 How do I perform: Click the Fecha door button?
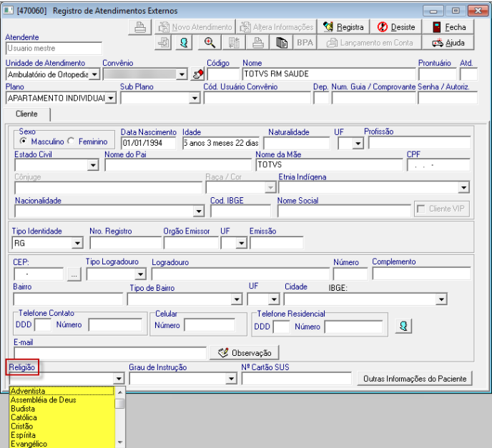click(448, 27)
